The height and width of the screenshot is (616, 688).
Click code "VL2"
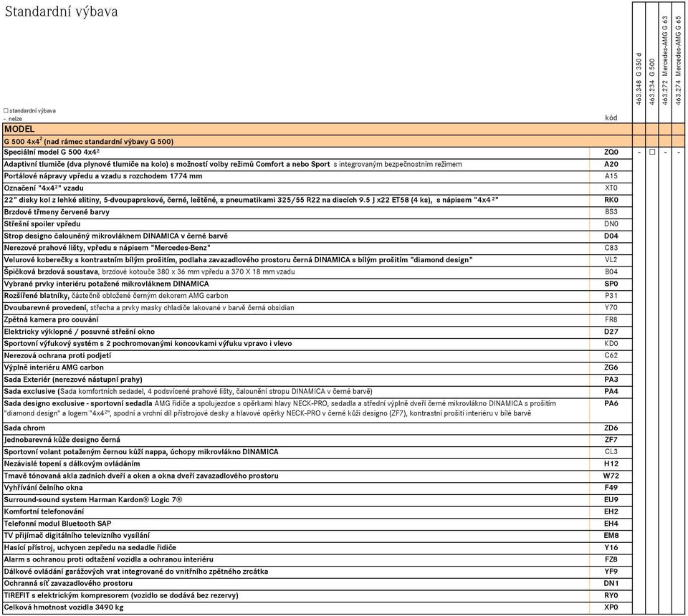[x=611, y=259]
